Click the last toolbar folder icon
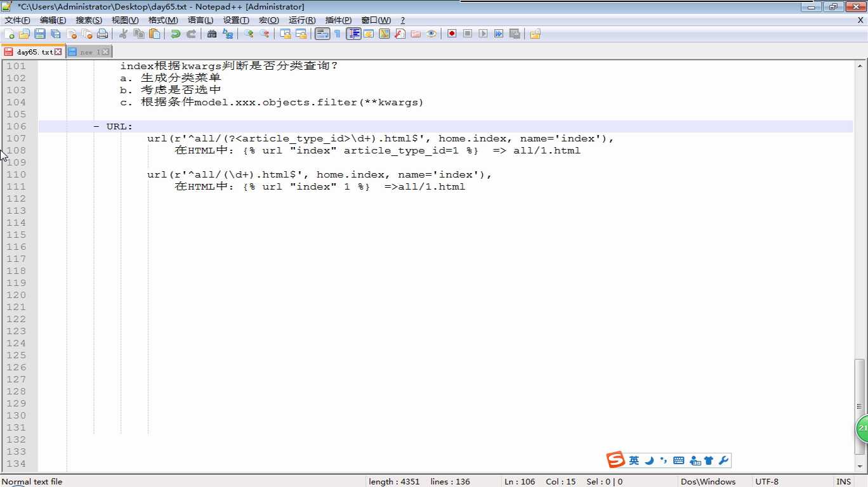Image resolution: width=868 pixels, height=487 pixels. click(x=536, y=34)
